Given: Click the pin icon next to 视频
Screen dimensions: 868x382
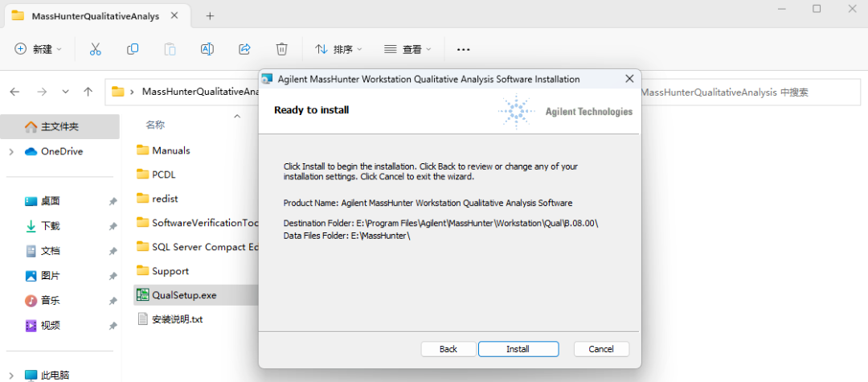Looking at the screenshot, I should click(113, 326).
